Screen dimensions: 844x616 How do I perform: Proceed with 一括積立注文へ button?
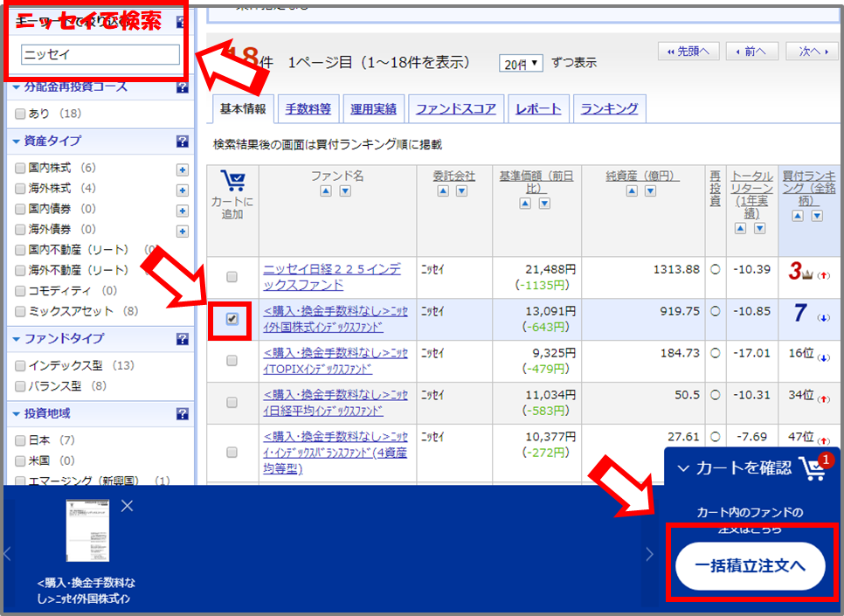tap(751, 566)
